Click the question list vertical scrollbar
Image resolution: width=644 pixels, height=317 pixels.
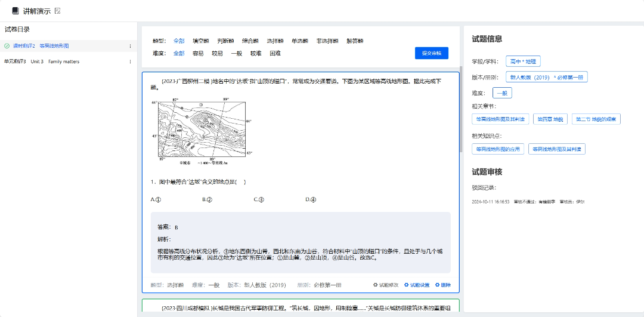pyautogui.click(x=461, y=109)
